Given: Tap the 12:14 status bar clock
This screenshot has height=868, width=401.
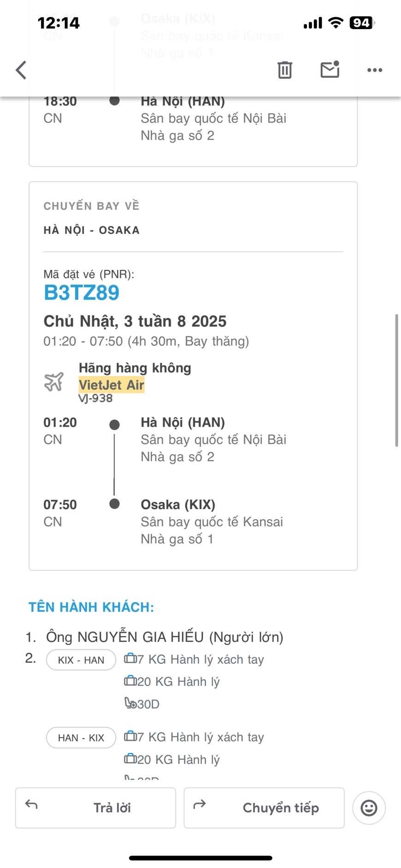Looking at the screenshot, I should (x=59, y=23).
